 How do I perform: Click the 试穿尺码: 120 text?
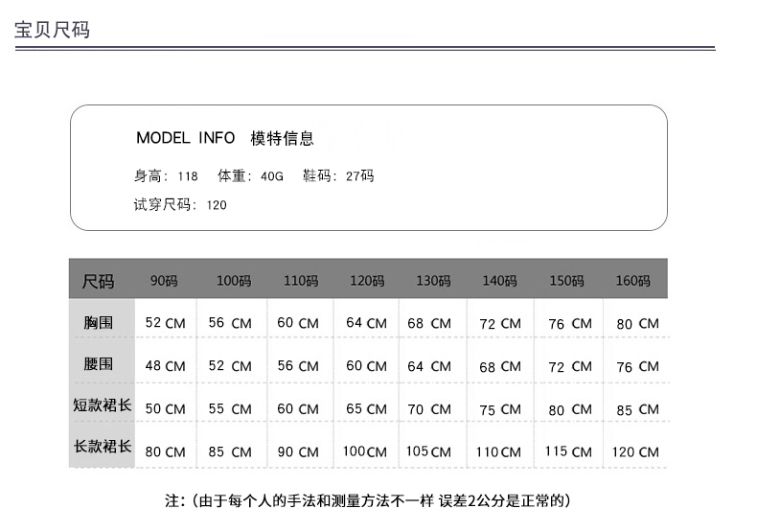click(x=180, y=205)
